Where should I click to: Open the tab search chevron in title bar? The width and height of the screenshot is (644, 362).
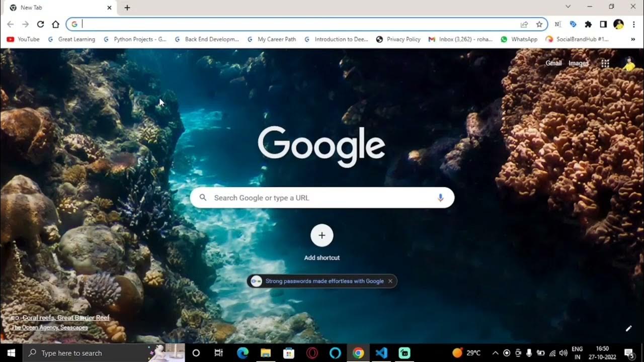[568, 7]
